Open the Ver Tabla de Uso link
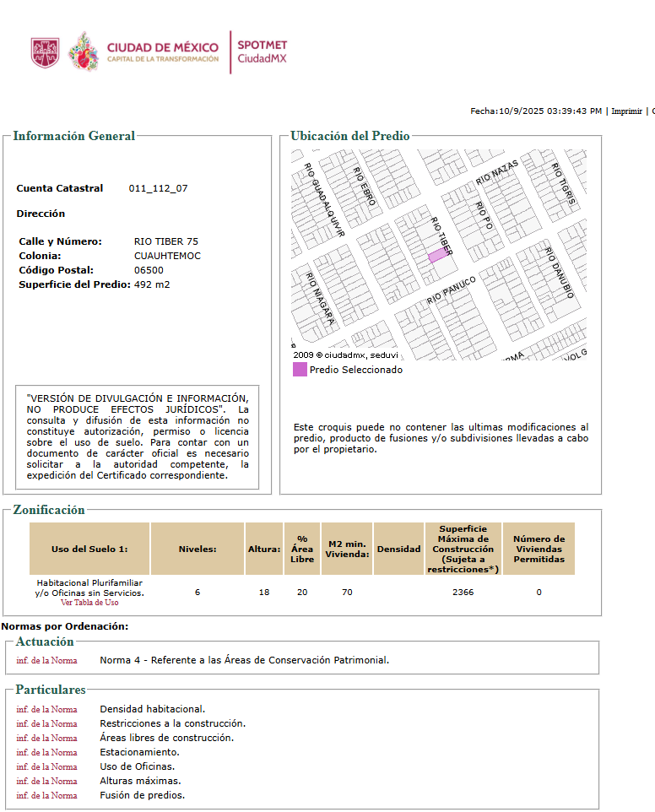Screen dimensions: 655x812 tap(89, 603)
